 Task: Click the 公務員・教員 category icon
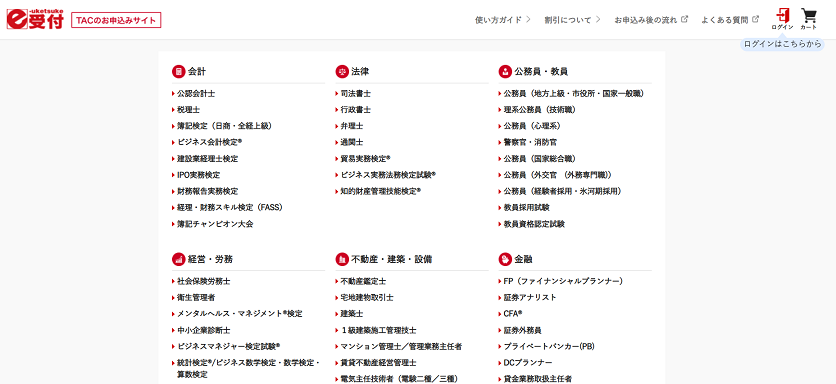[x=505, y=71]
